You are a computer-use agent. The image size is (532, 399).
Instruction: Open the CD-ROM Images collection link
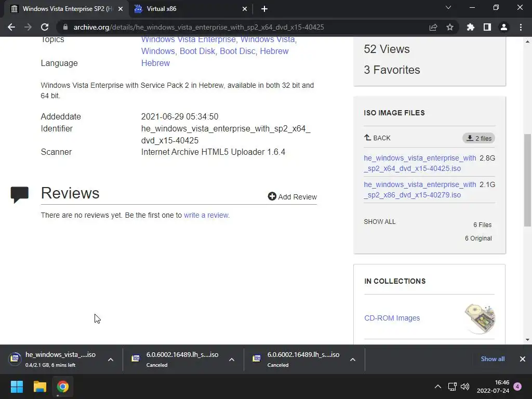pos(392,318)
